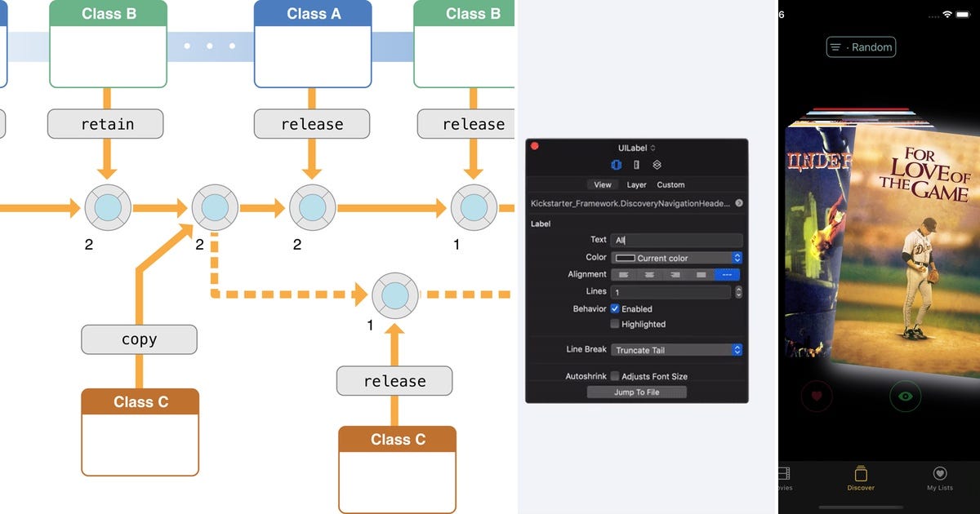Screen dimensions: 980x514
Task: Open the UILabel selector popup
Action: pos(637,148)
